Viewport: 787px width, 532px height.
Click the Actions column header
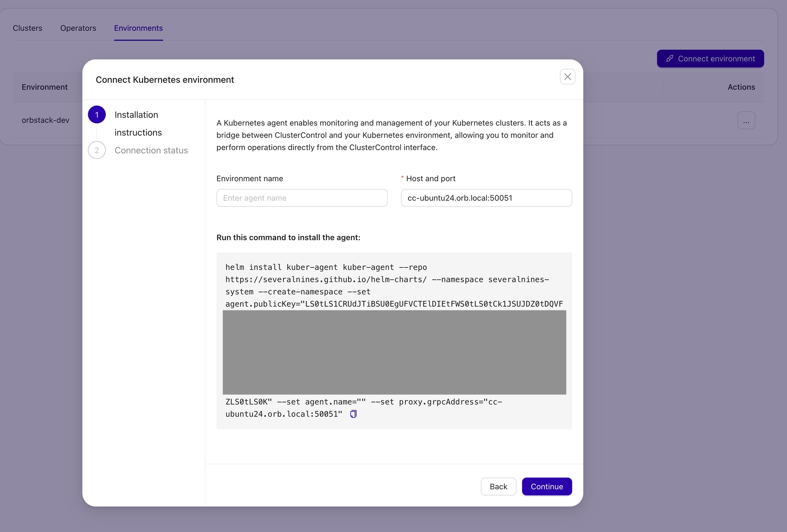741,87
